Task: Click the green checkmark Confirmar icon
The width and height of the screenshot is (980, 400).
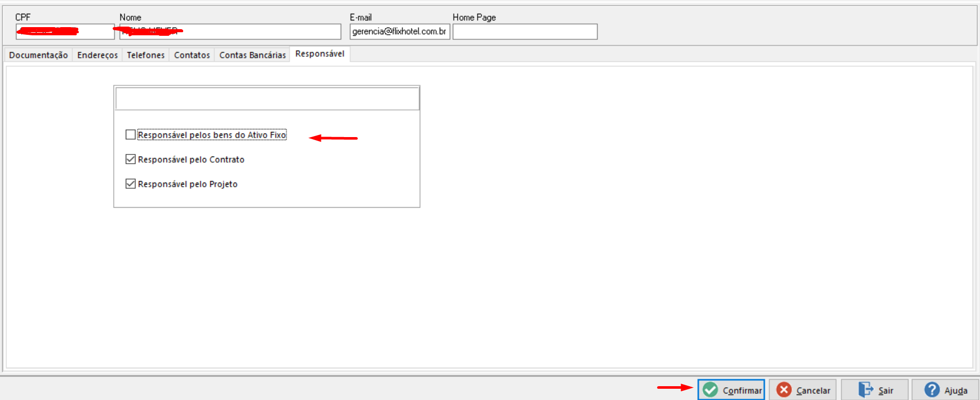Action: (x=710, y=390)
